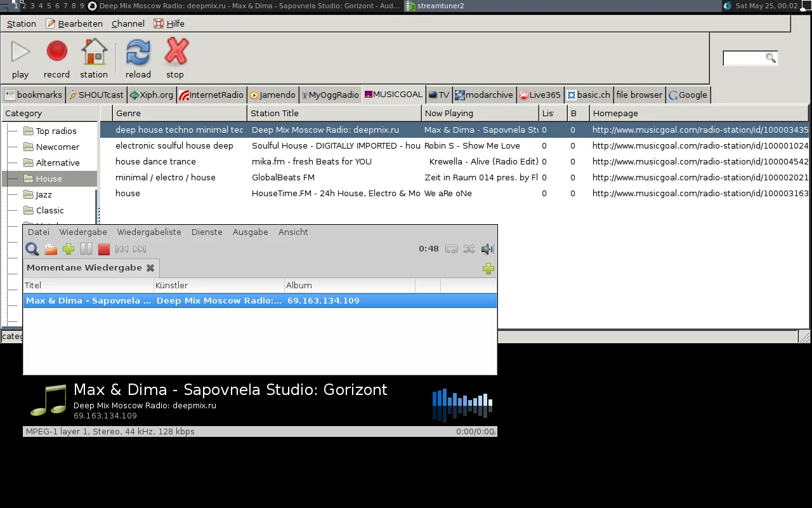The height and width of the screenshot is (508, 812).
Task: Add new playlist with green plus at right
Action: [x=488, y=269]
